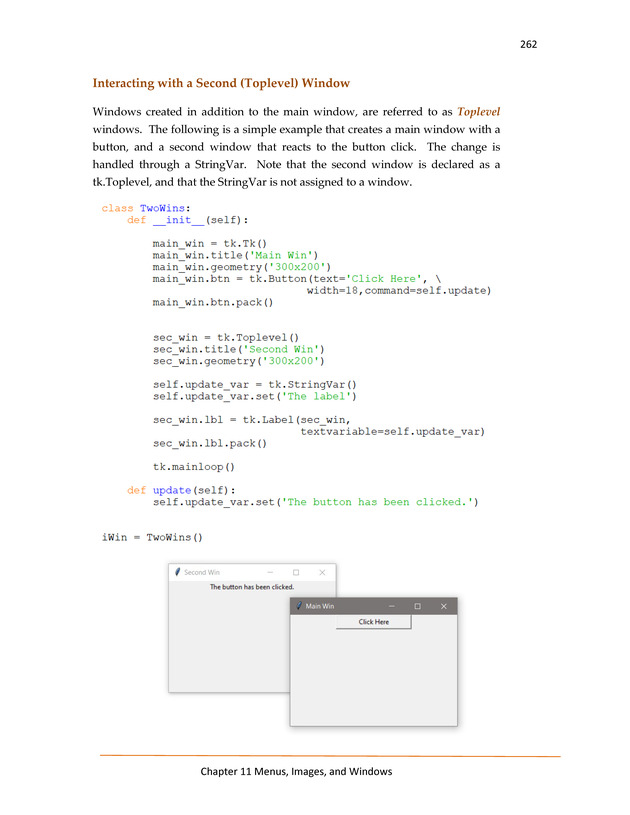This screenshot has height=815, width=630.
Task: Click the code line "self.update_var.set('The label')"
Action: coord(255,396)
